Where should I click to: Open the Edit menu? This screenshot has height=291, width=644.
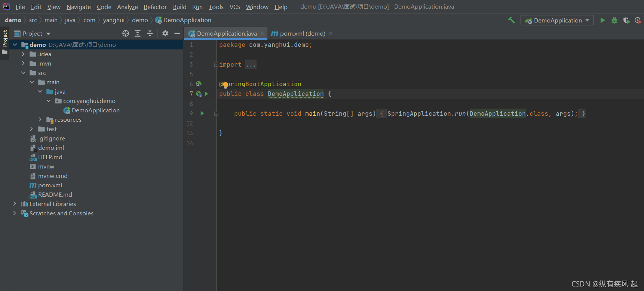click(36, 7)
